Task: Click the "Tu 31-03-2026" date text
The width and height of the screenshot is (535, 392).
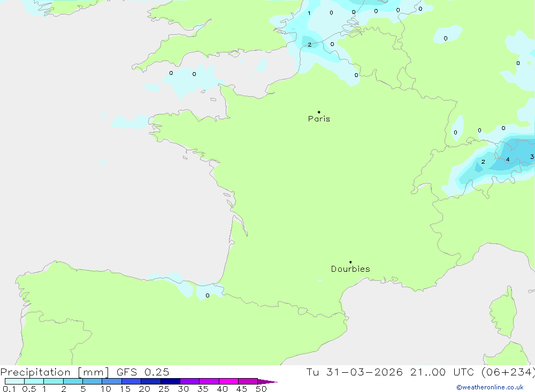Action: 354,372
